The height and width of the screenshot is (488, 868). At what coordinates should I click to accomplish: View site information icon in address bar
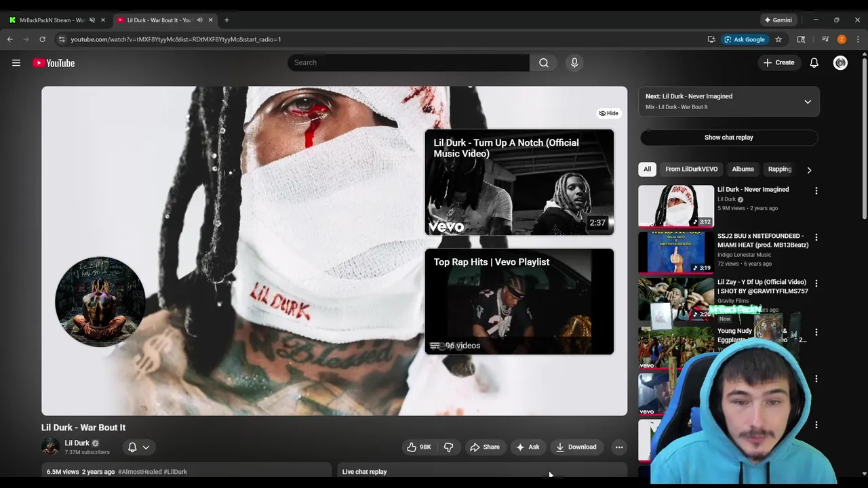[62, 39]
